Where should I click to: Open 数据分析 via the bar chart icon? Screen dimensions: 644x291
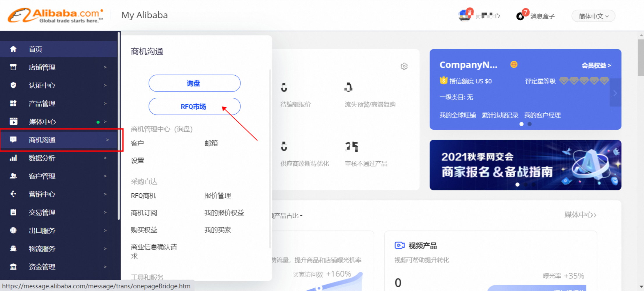13,158
